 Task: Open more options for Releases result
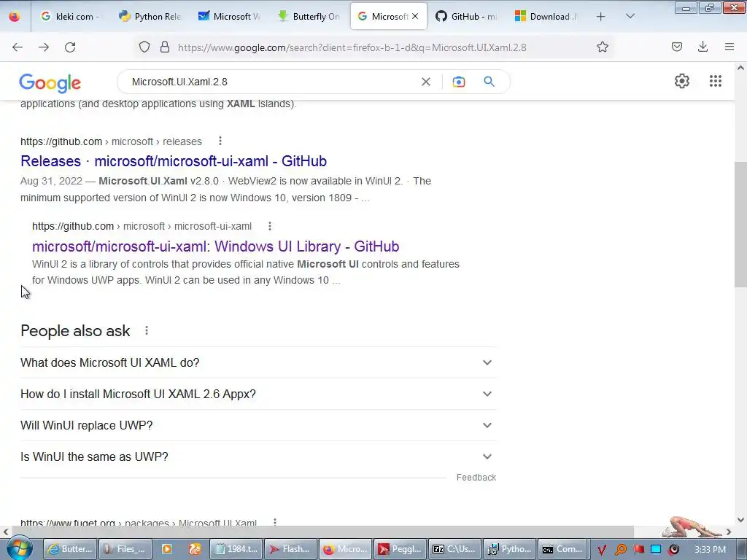[220, 141]
